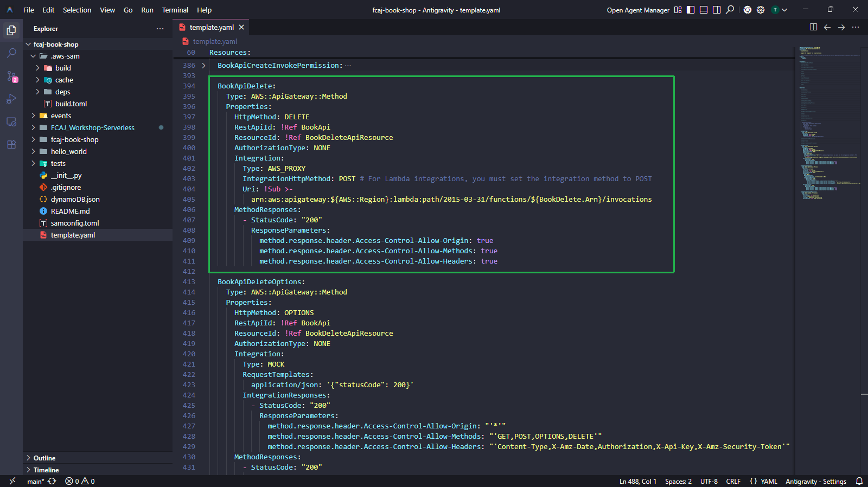Open the Run menu
Image resolution: width=868 pixels, height=487 pixels.
click(x=147, y=10)
